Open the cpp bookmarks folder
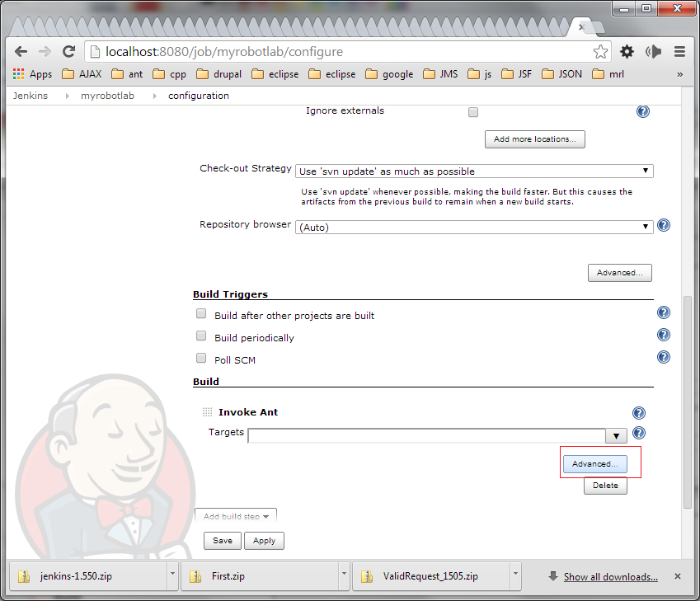 pos(170,74)
